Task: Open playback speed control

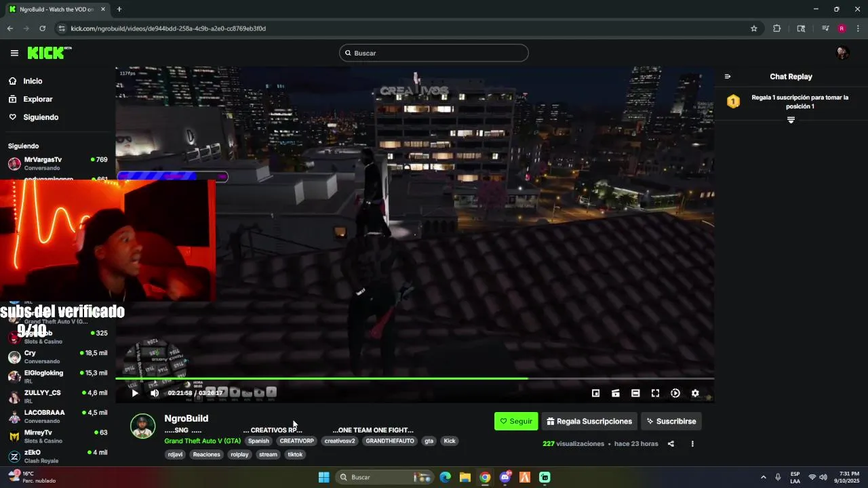Action: pyautogui.click(x=675, y=393)
